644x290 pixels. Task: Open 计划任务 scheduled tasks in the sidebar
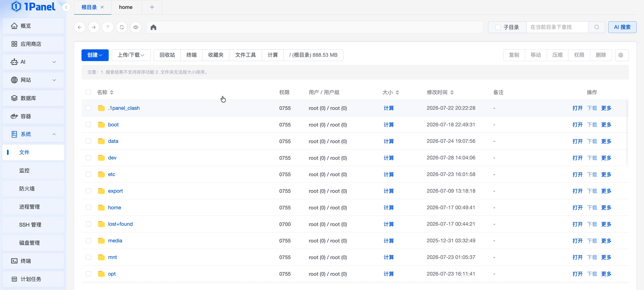(33, 279)
